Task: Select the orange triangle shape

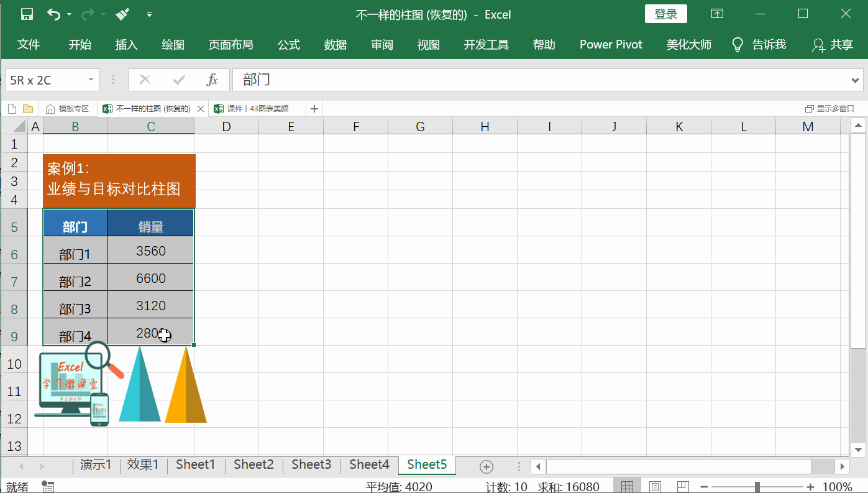Action: (x=186, y=384)
